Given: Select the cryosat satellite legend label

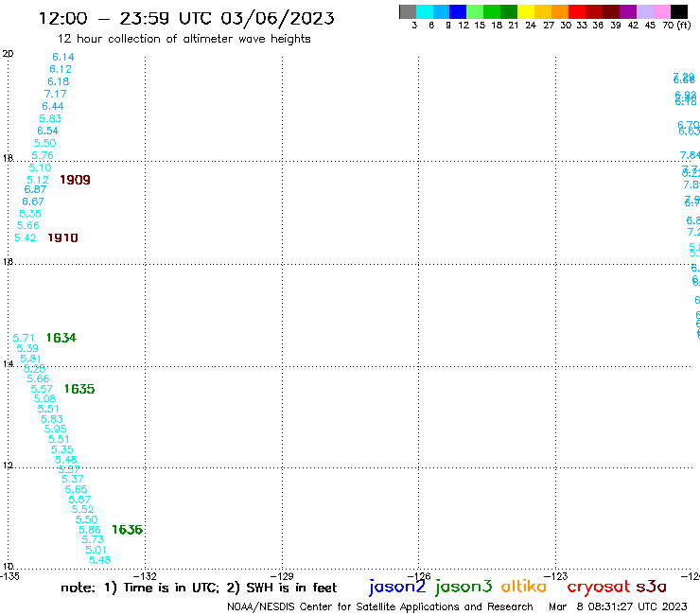Looking at the screenshot, I should (598, 588).
